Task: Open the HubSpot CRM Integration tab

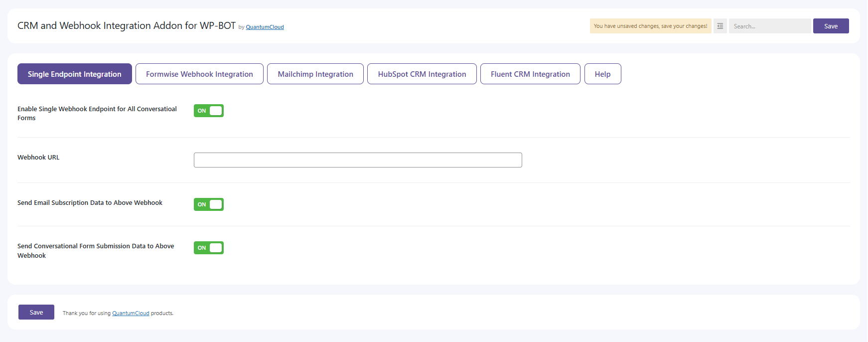Action: [422, 74]
